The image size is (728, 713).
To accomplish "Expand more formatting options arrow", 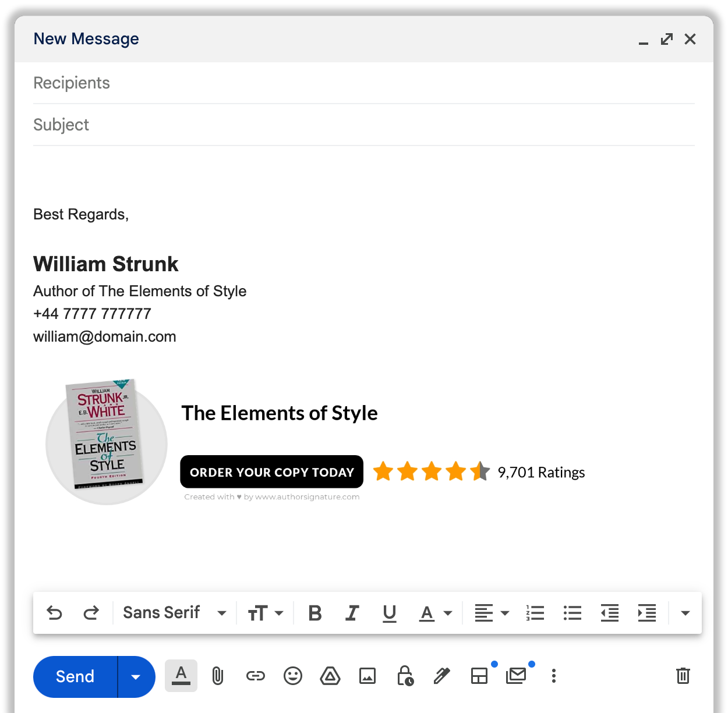I will point(685,613).
